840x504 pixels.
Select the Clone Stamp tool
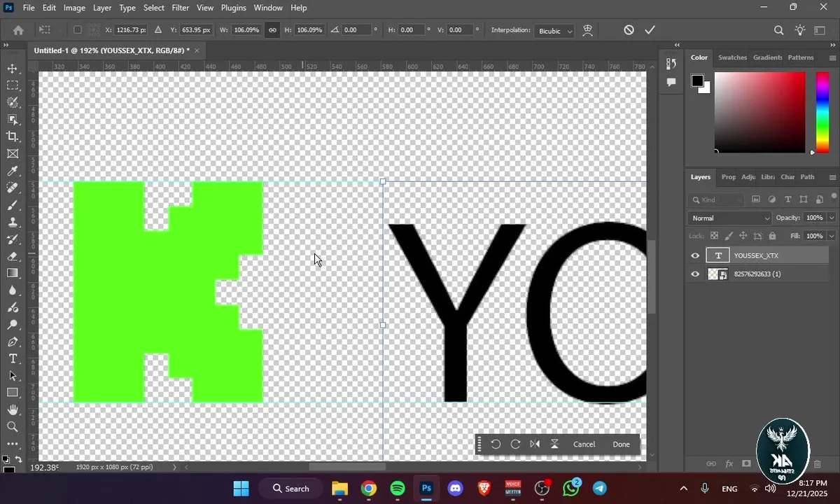tap(13, 222)
